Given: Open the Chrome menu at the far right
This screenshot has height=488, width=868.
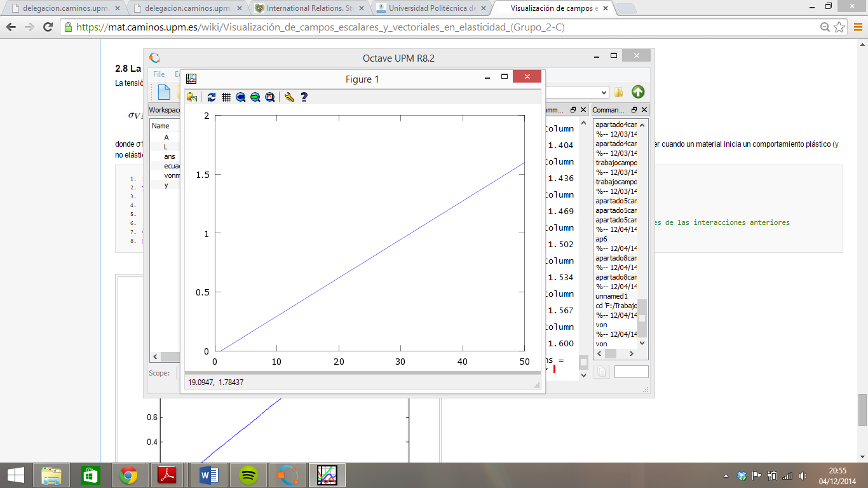Looking at the screenshot, I should coord(855,27).
